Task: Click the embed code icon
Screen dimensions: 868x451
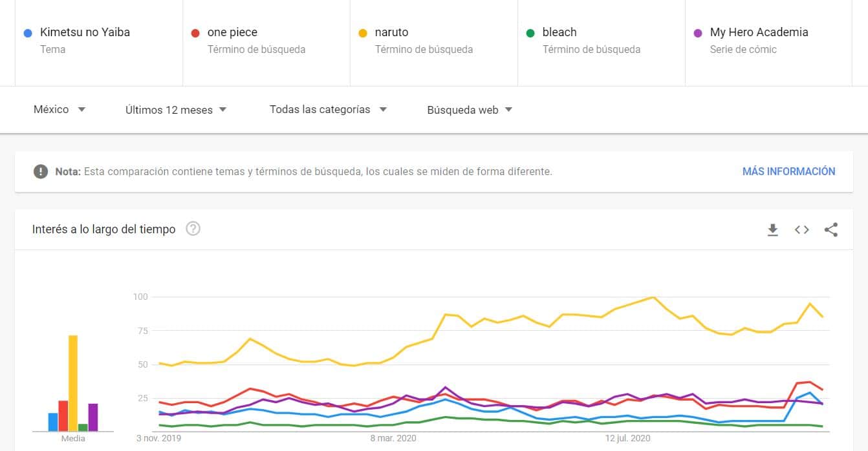Action: (x=802, y=229)
